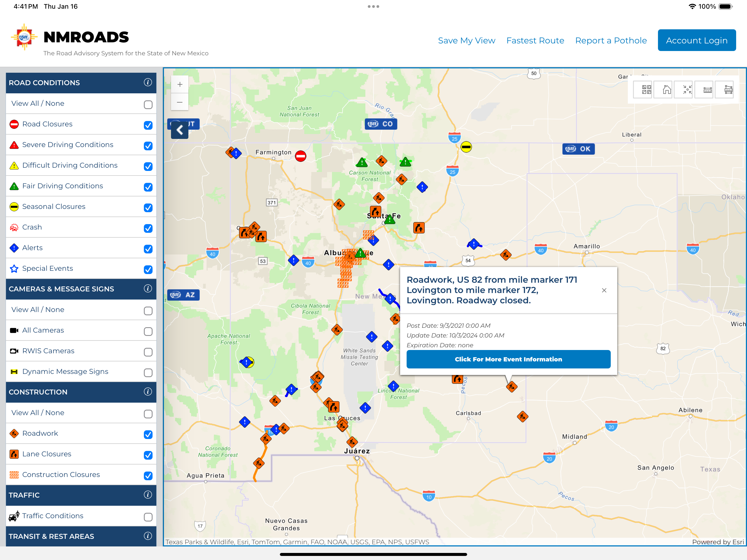Click the roadwork marker north of Juárez
Viewport: 747px width, 560px height.
(352, 442)
